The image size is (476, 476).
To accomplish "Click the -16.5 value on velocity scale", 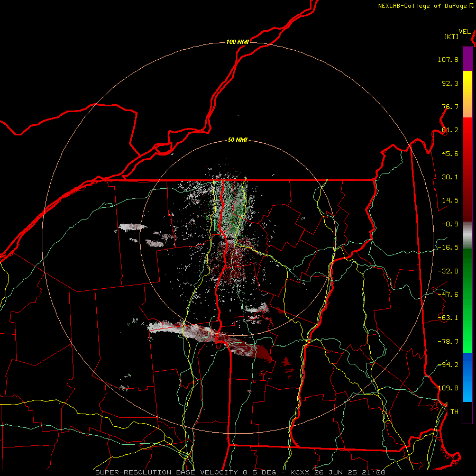I will [448, 248].
